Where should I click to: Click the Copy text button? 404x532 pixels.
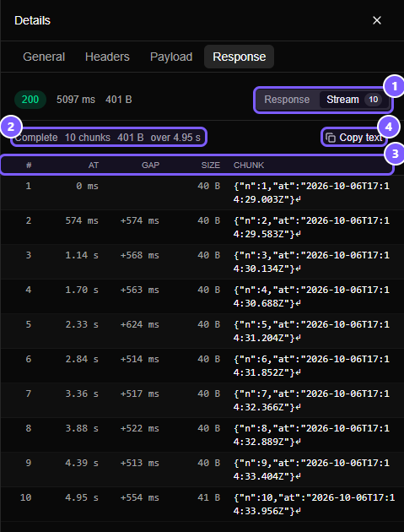click(x=354, y=138)
